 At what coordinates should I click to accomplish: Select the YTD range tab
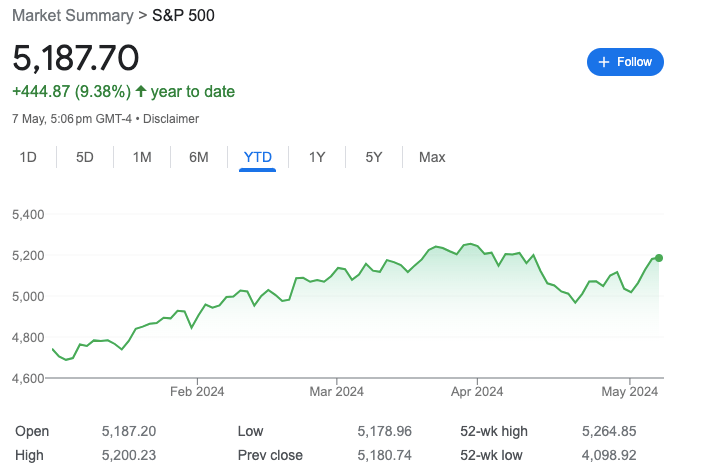[258, 157]
